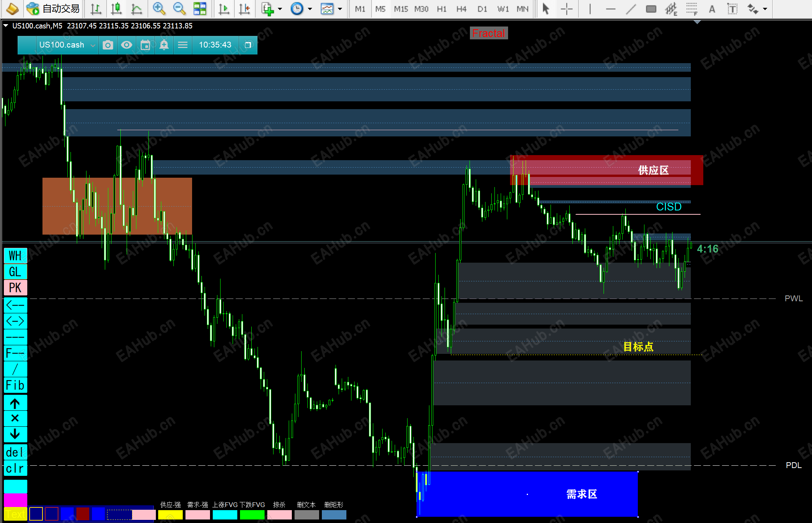
Task: Switch to the M15 timeframe
Action: point(401,9)
